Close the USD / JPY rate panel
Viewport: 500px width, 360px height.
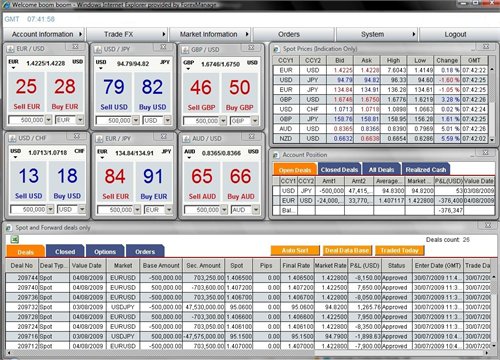[x=163, y=47]
